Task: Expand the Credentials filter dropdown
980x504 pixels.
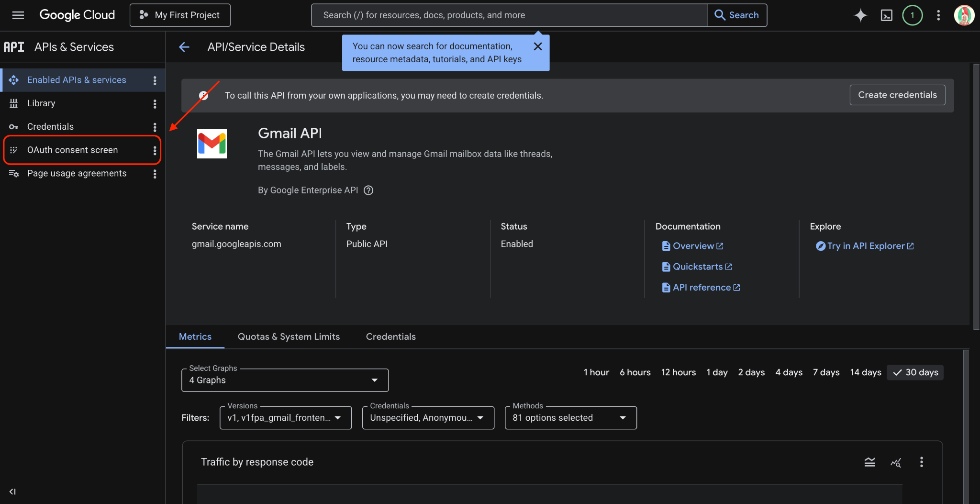Action: pyautogui.click(x=428, y=418)
